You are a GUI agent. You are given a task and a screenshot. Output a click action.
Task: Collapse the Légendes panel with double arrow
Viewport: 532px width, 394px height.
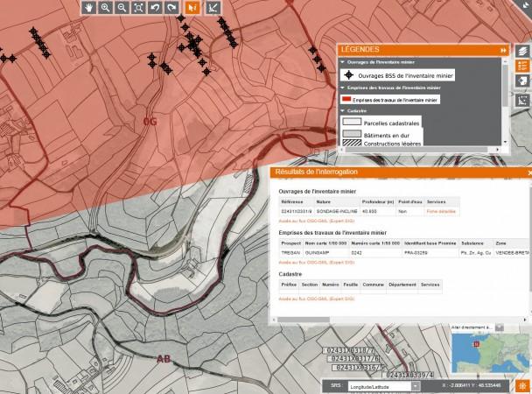click(503, 51)
